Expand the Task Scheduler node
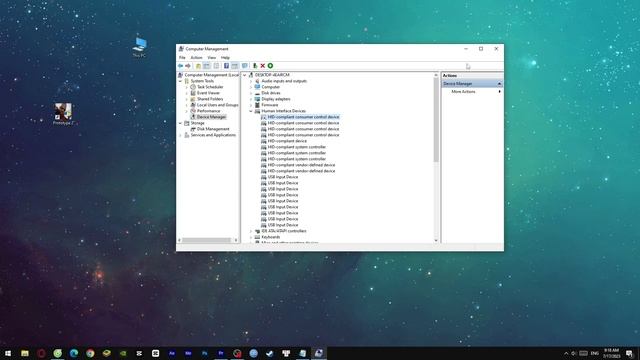The width and height of the screenshot is (640, 360). [187, 87]
